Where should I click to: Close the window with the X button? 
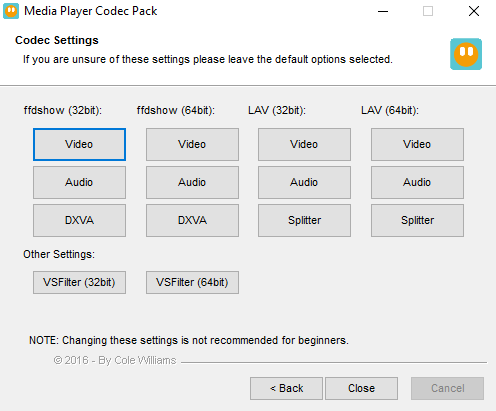(x=474, y=11)
